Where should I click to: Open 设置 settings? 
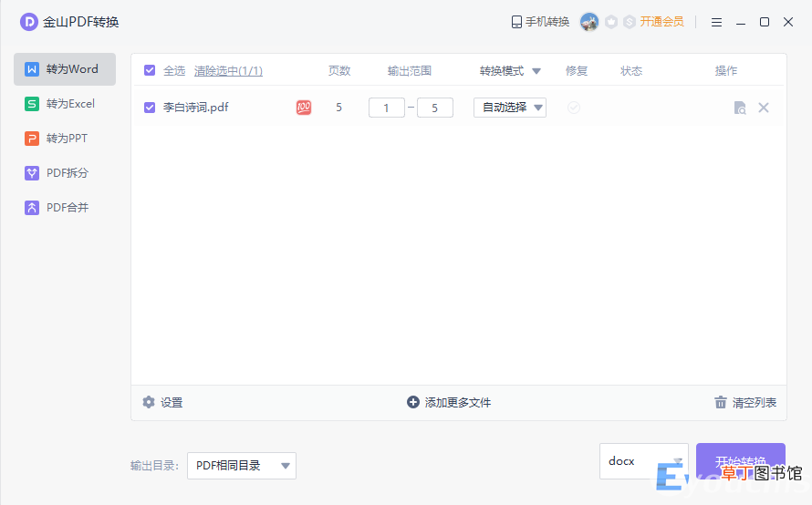point(162,403)
